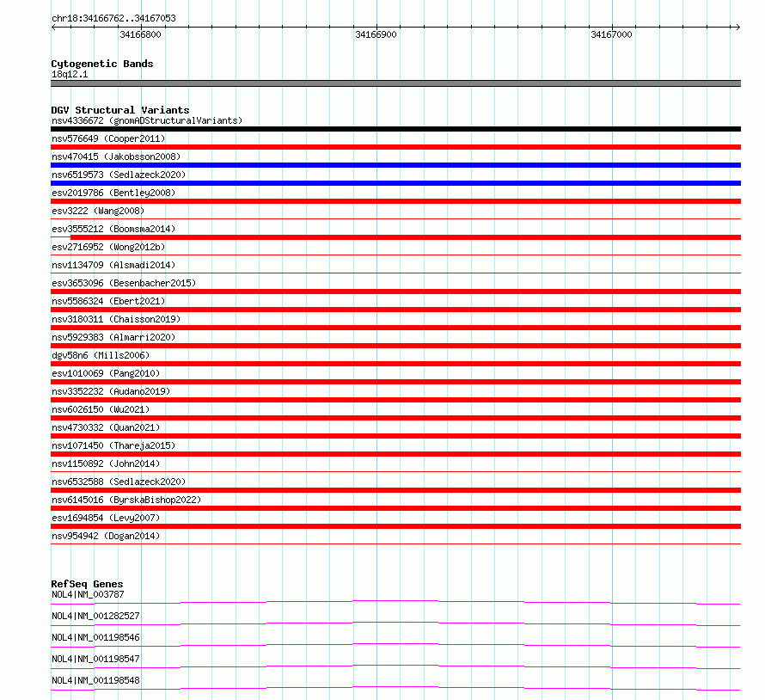Select the nsv6026150 (Wu2021) label
Image resolution: width=765 pixels, height=700 pixels.
point(101,409)
